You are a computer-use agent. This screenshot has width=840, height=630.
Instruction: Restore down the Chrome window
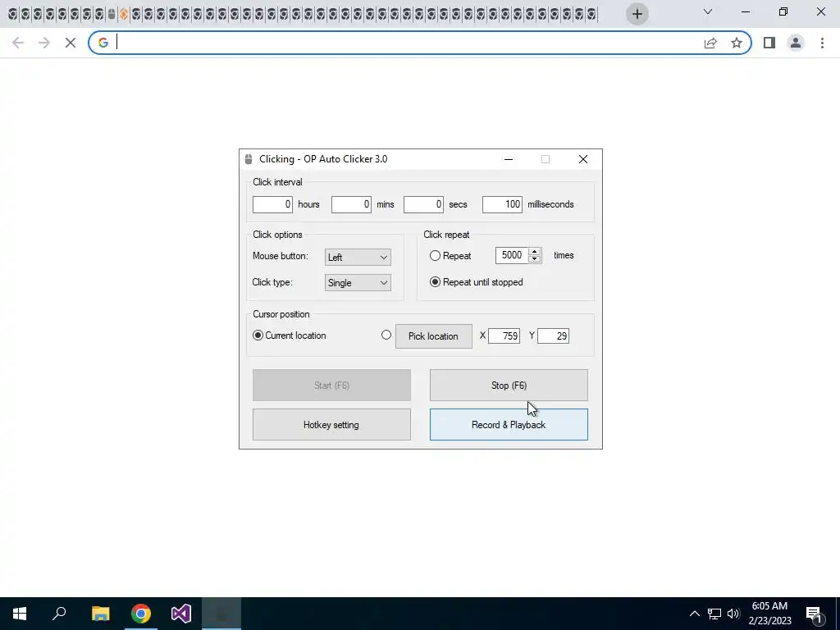783,11
